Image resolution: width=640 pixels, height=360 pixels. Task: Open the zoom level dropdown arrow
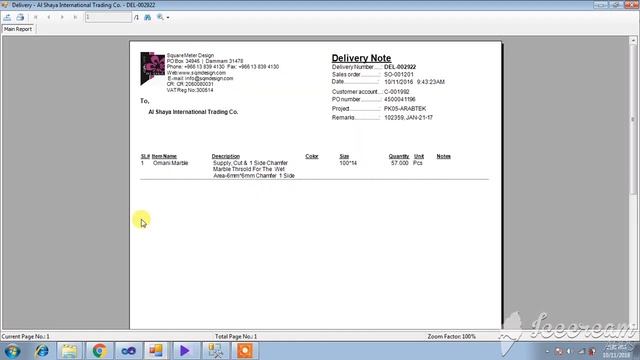coord(168,18)
